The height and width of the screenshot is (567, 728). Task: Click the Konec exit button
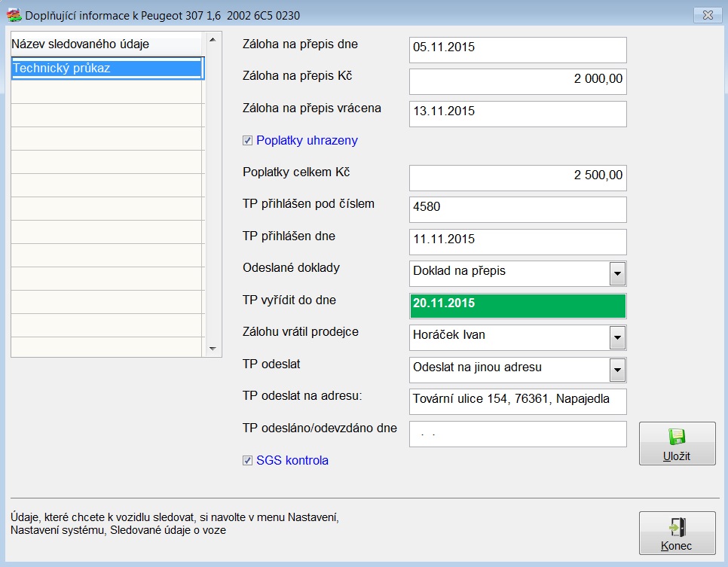677,533
